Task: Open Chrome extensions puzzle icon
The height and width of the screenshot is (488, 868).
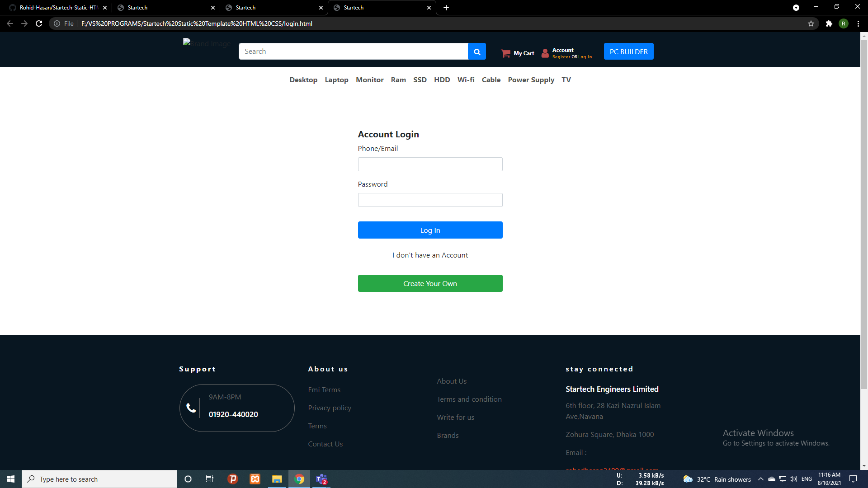Action: click(829, 23)
